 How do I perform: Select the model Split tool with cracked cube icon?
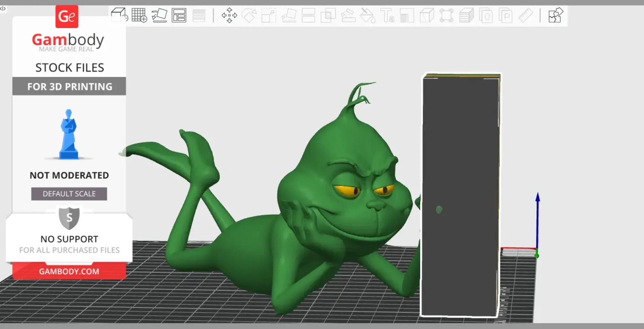(x=426, y=15)
